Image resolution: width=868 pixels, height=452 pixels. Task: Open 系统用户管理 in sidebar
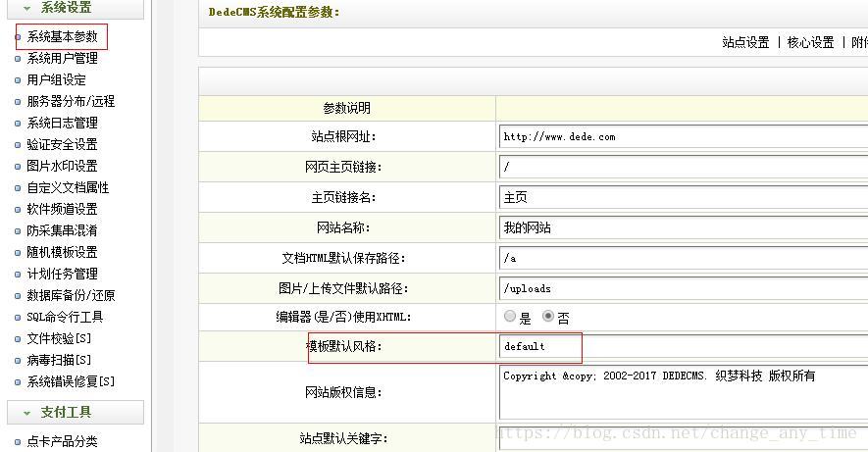(x=62, y=58)
